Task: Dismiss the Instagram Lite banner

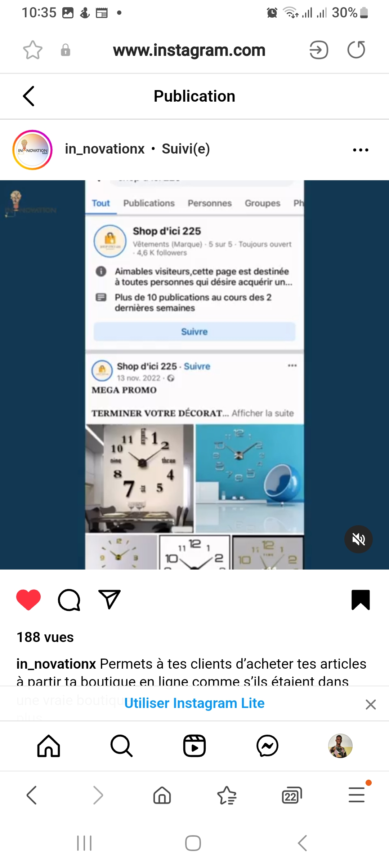Action: pyautogui.click(x=371, y=704)
